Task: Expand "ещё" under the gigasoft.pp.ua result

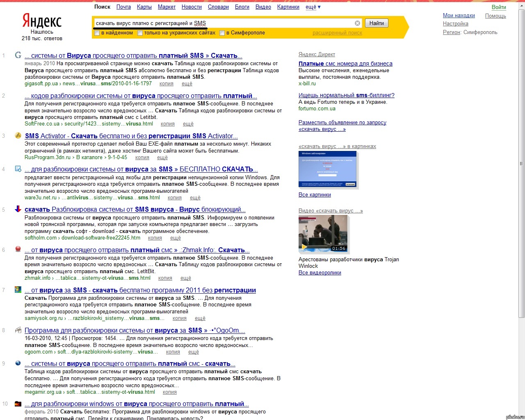Action: 187,84
